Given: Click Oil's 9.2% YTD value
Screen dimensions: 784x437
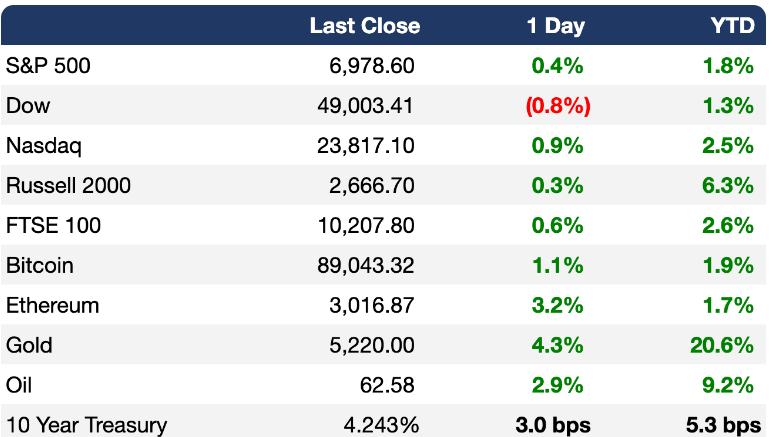Looking at the screenshot, I should (x=727, y=386).
